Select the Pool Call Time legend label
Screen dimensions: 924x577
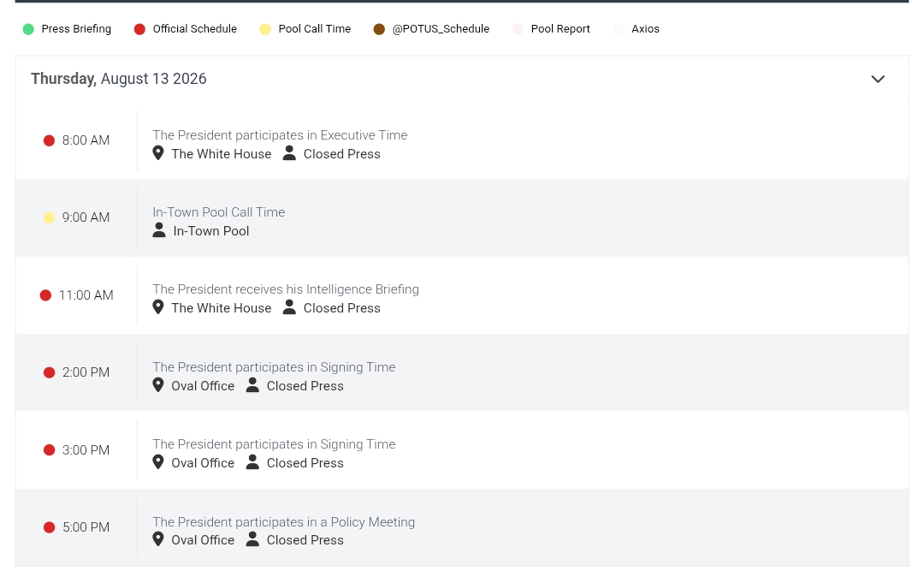click(314, 29)
